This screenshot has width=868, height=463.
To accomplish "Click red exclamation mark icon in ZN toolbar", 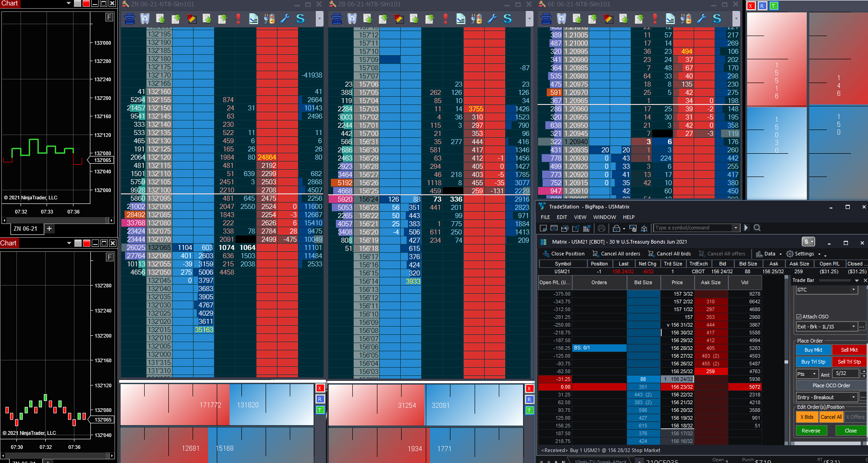I will point(238,19).
